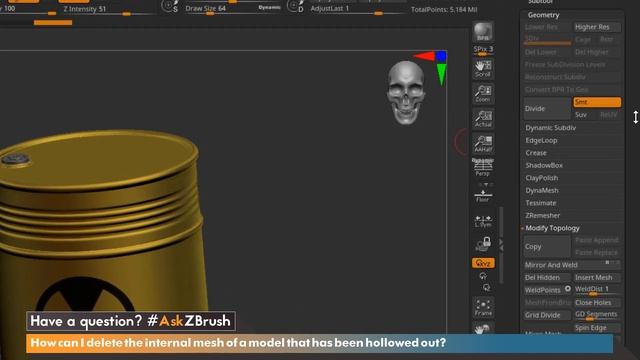Click the Y axis rotation icon below Xyz
The width and height of the screenshot is (640, 360).
[483, 276]
